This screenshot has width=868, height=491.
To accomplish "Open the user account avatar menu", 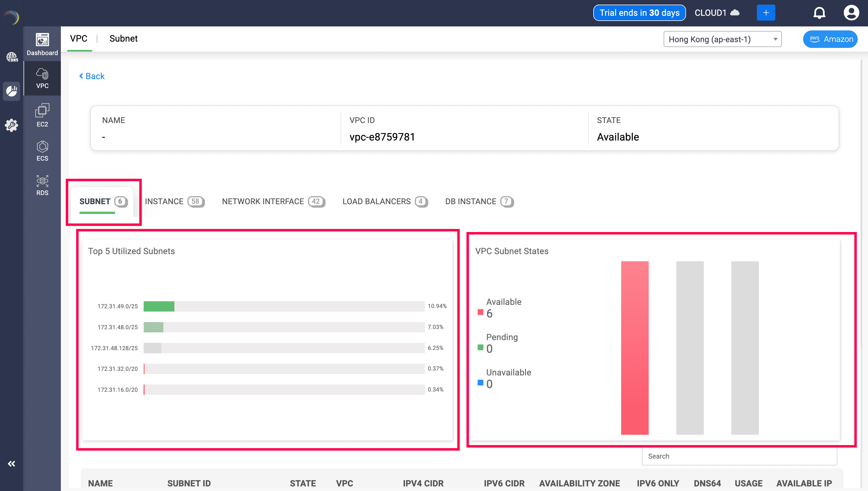I will (851, 13).
